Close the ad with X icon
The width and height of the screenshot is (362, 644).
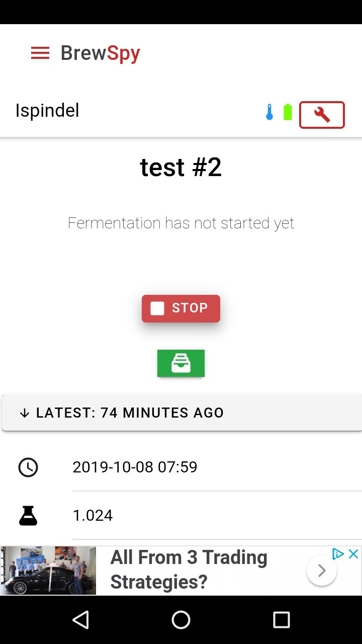click(353, 554)
